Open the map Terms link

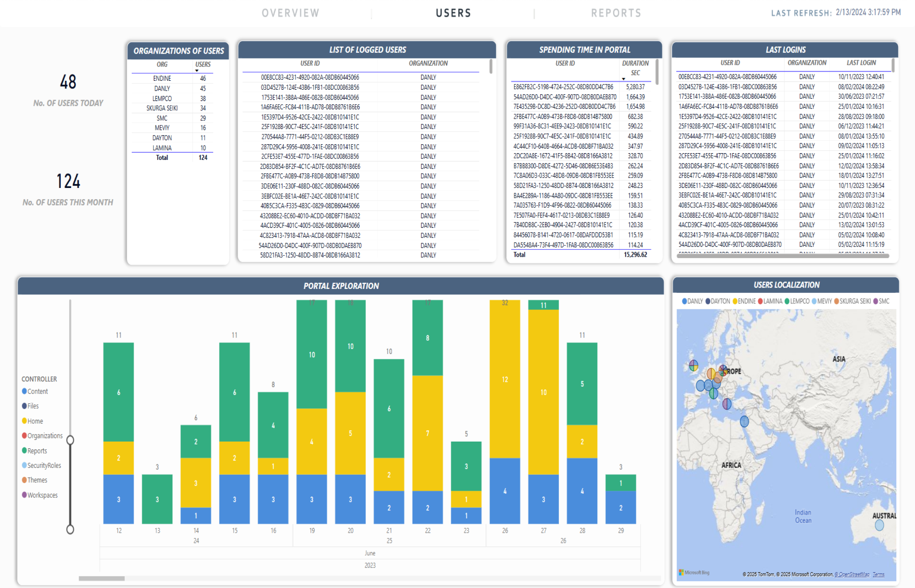tap(878, 575)
